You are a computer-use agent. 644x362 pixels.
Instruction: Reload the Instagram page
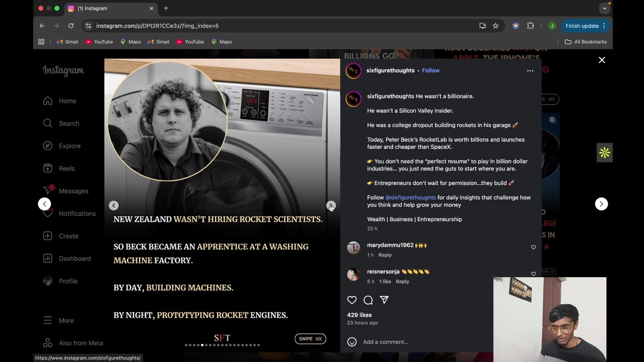tap(71, 26)
